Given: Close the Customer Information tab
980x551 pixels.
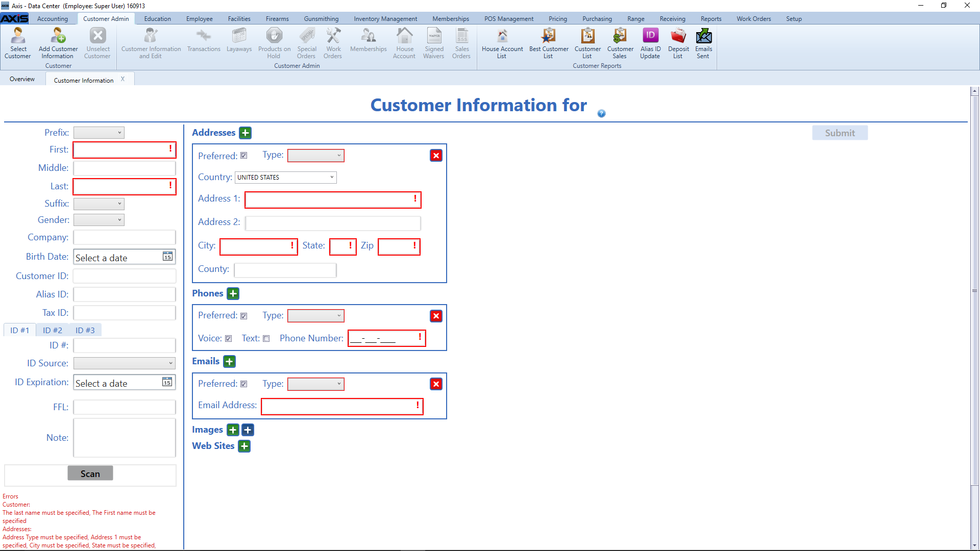Looking at the screenshot, I should click(x=122, y=79).
